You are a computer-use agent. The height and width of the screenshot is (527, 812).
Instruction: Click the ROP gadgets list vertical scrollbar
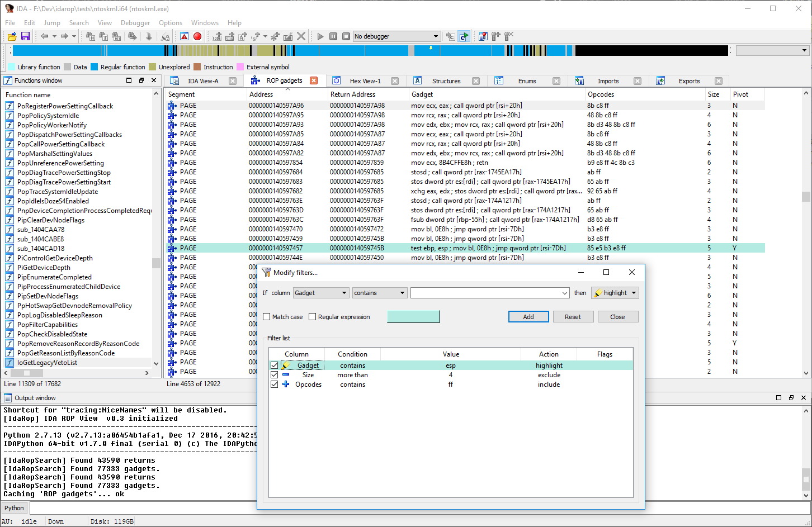(806, 232)
